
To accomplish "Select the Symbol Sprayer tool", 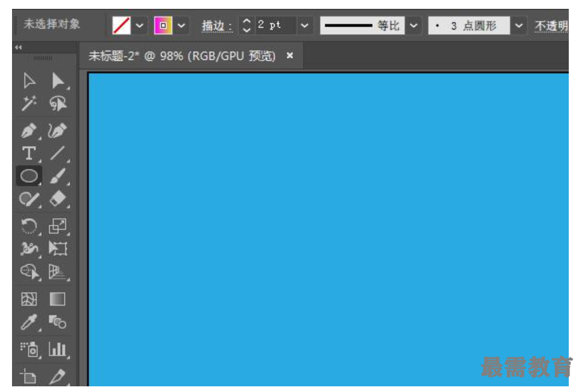I will tap(29, 350).
